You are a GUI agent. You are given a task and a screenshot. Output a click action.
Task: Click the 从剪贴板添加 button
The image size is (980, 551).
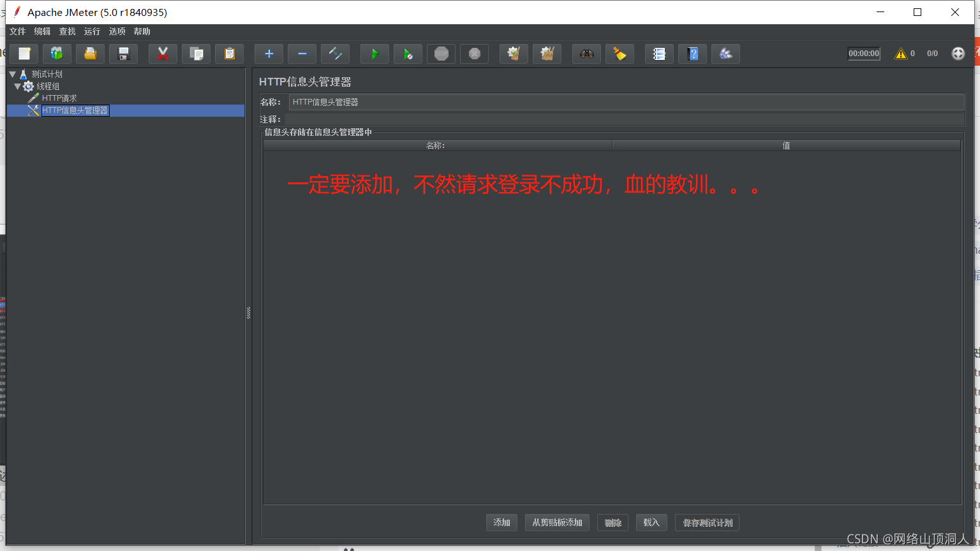(x=558, y=523)
